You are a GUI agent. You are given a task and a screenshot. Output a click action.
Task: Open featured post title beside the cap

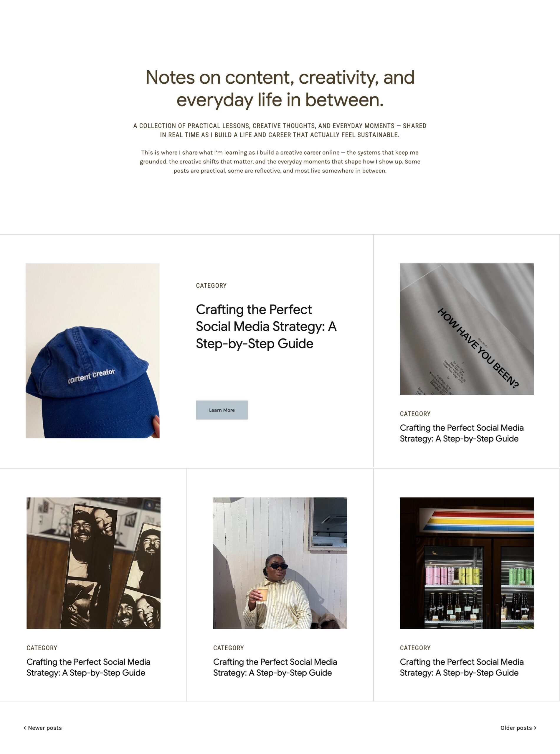(266, 326)
